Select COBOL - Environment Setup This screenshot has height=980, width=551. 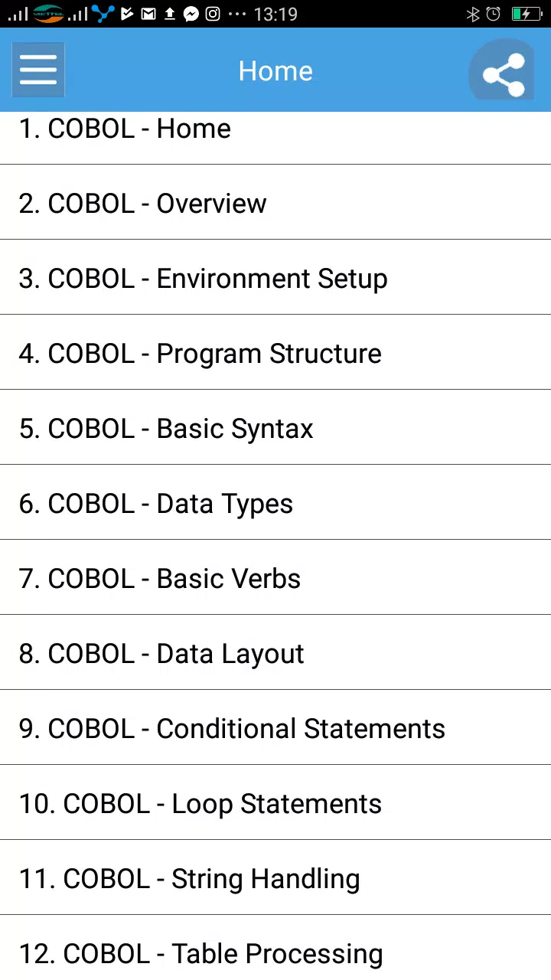pyautogui.click(x=275, y=277)
